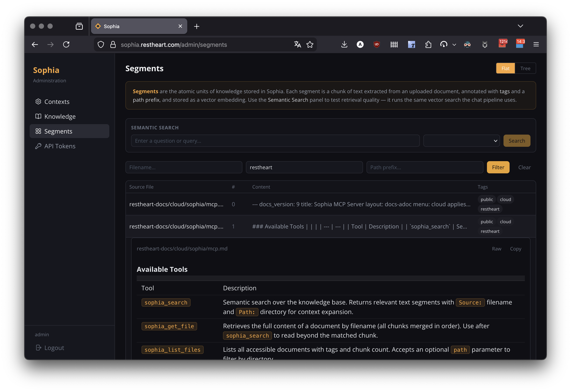The image size is (571, 392).
Task: Open the Firefox hamburger menu
Action: pos(536,44)
